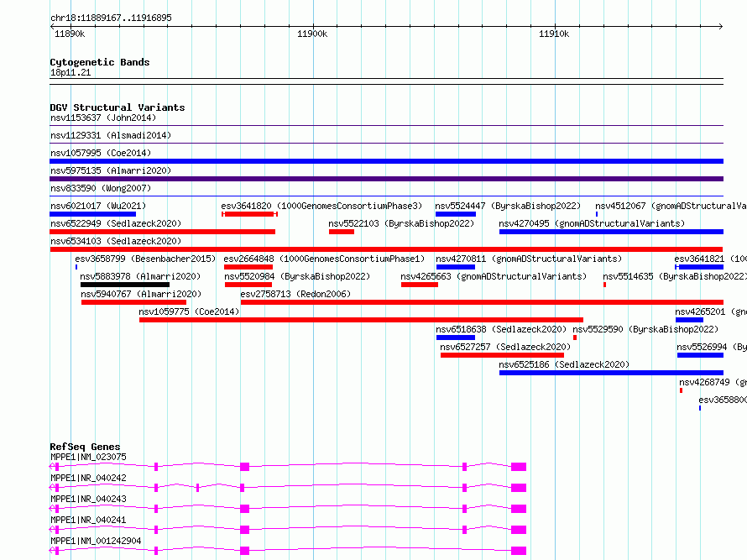
Task: Click the nsv6527257 red bar
Action: point(502,355)
